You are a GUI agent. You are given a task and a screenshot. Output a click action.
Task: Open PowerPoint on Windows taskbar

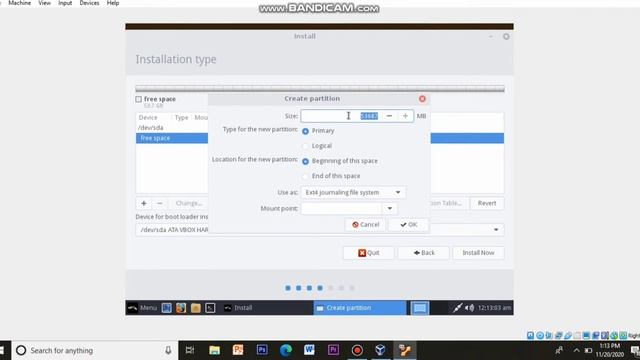pyautogui.click(x=238, y=350)
